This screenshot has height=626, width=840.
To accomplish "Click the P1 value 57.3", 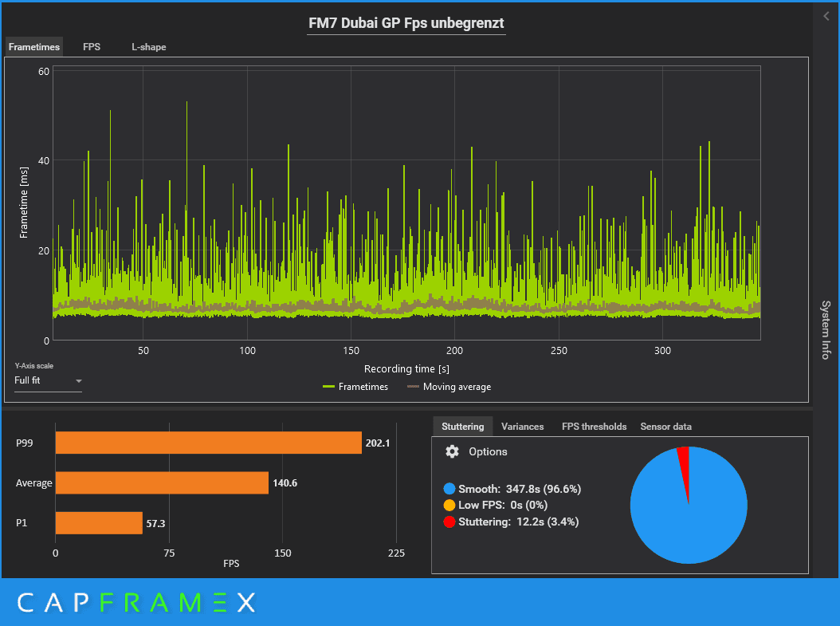I will (156, 524).
